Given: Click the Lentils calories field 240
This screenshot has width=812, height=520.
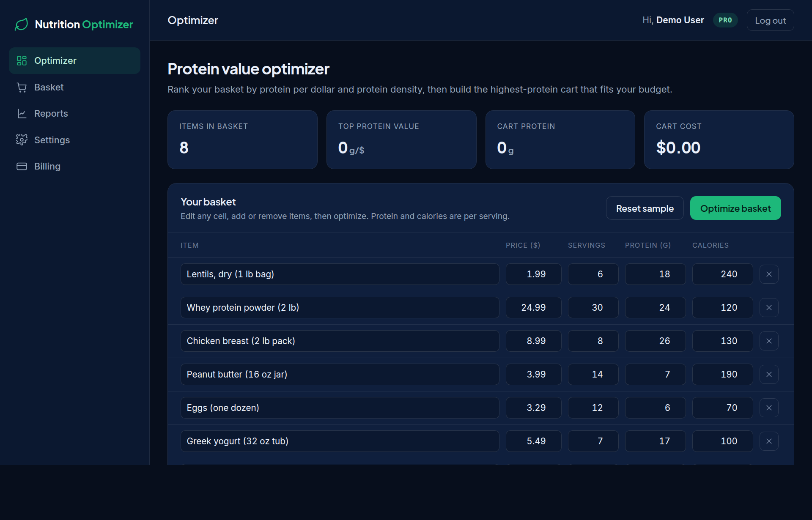Looking at the screenshot, I should pos(723,274).
